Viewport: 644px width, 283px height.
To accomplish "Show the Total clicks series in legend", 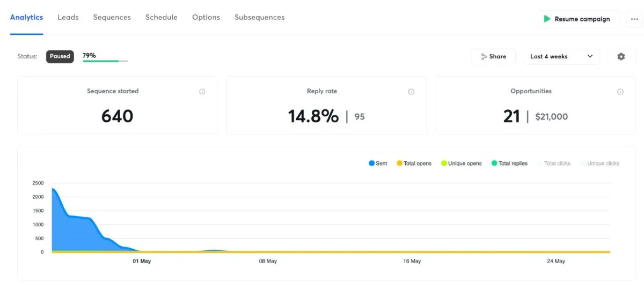I will [x=554, y=163].
